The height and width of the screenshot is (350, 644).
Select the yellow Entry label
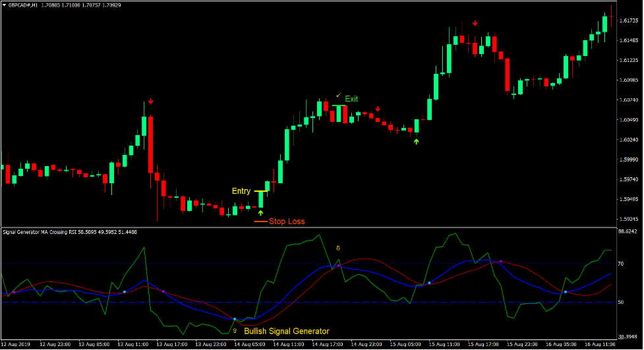pyautogui.click(x=241, y=191)
